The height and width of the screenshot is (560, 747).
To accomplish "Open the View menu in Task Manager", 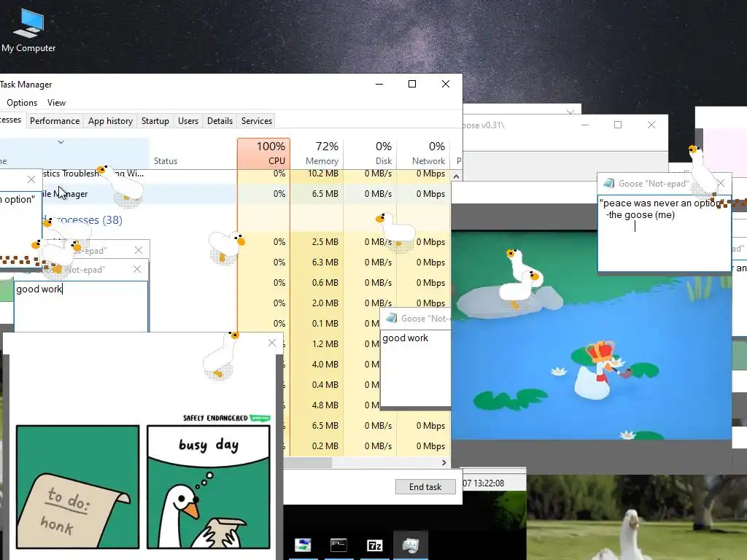I will point(56,103).
